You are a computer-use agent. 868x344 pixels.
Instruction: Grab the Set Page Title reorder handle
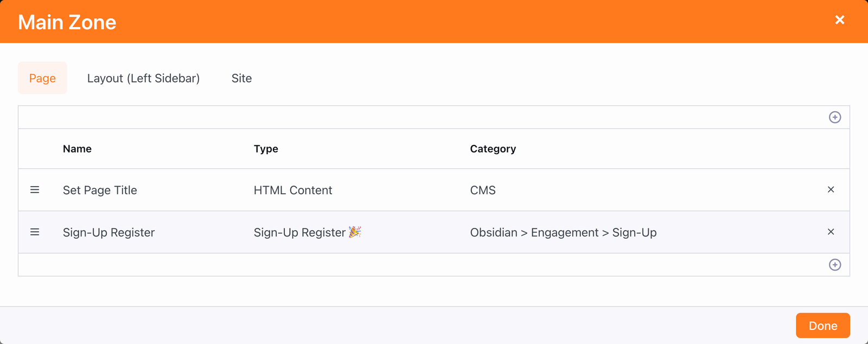coord(35,190)
